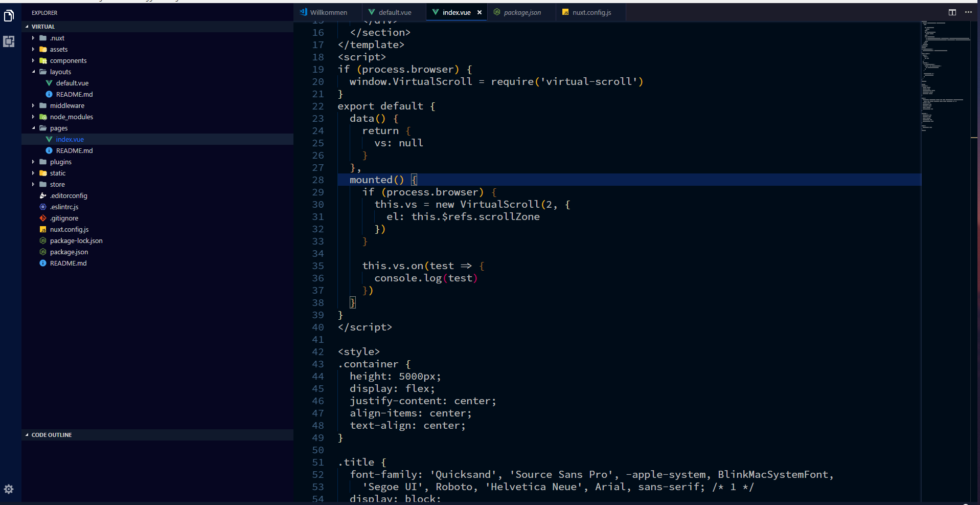
Task: Open the Explorer view in activity bar
Action: point(9,16)
